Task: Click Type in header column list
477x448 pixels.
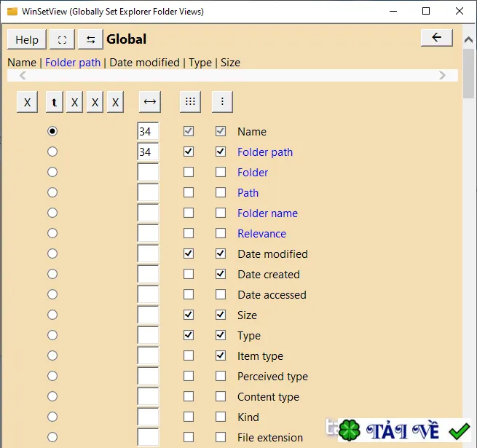Action: pos(200,63)
